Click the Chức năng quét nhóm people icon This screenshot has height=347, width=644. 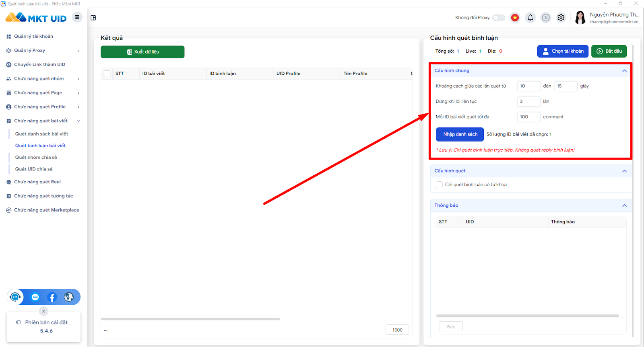[9, 79]
